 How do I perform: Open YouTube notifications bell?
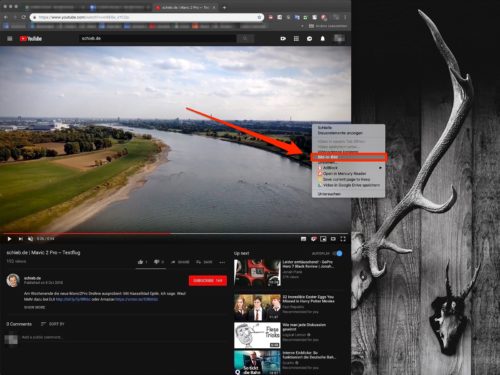tap(323, 39)
